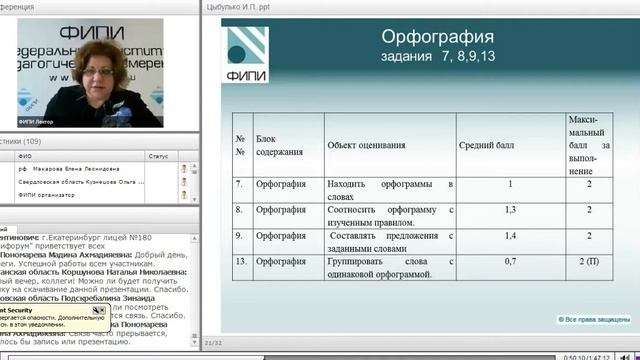Screen dimensions: 640x360
Task: Mute audio with the speaker icon
Action: [624, 358]
